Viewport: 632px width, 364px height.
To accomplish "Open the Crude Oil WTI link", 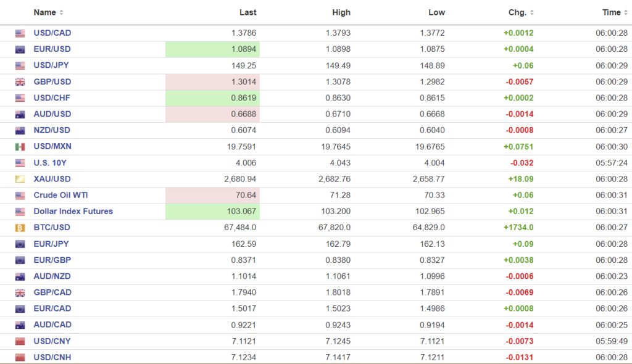I will [60, 195].
